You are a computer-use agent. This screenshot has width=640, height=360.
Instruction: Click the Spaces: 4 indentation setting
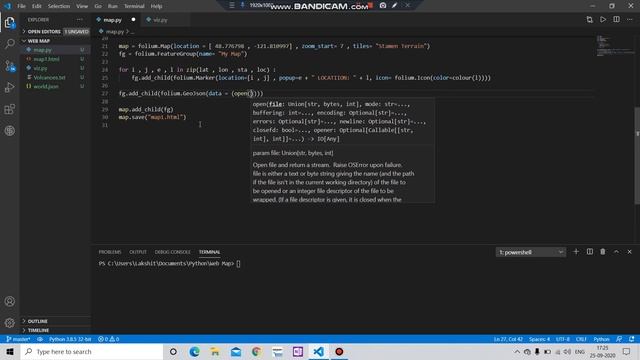click(x=539, y=339)
